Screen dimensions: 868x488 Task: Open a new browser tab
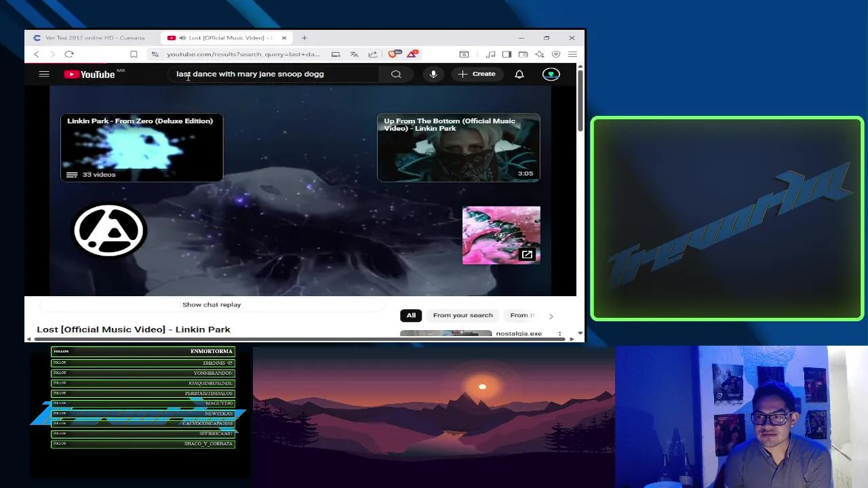coord(304,38)
